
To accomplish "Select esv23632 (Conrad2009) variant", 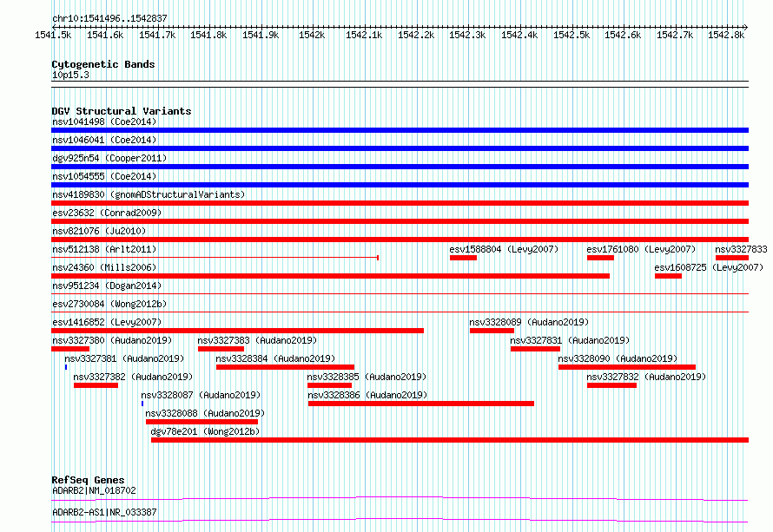I will point(107,213).
